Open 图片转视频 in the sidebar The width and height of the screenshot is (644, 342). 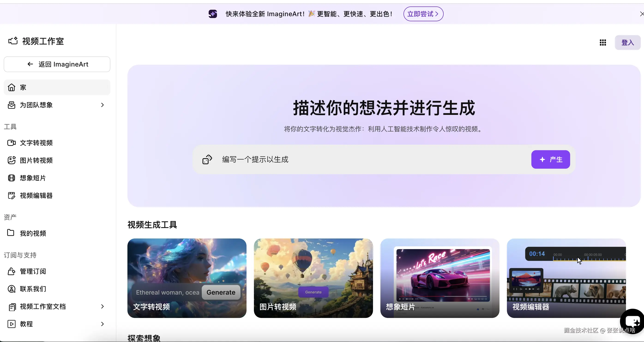(36, 160)
